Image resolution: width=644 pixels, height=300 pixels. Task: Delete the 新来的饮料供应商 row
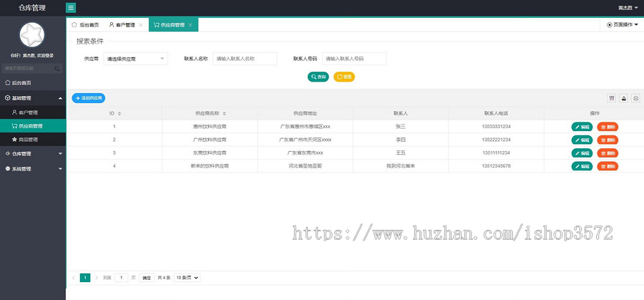608,166
